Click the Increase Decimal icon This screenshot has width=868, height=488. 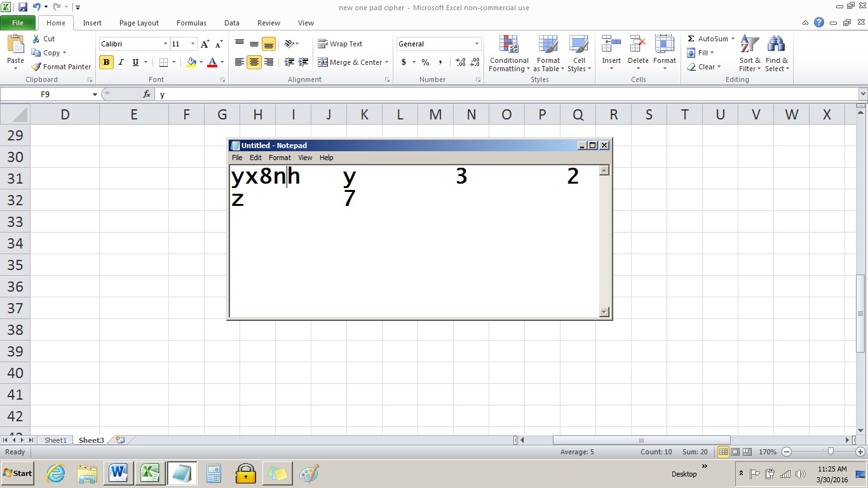click(x=460, y=62)
